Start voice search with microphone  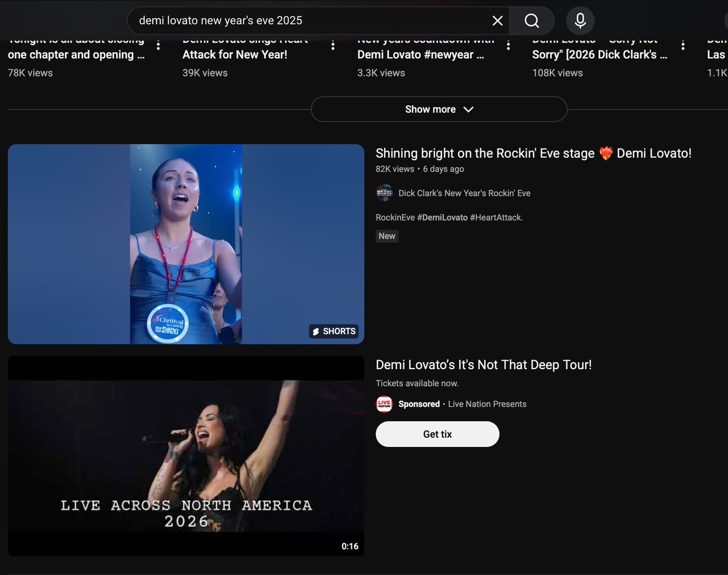pos(580,21)
